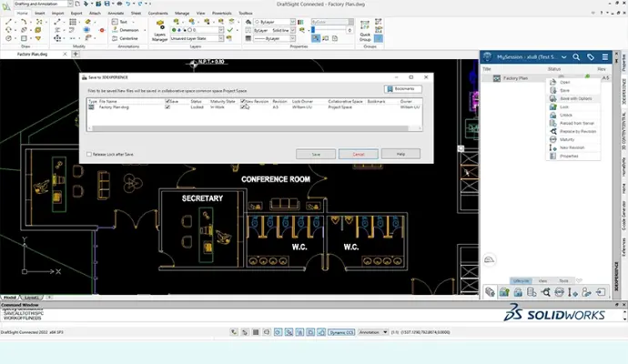
Task: Insert a Dimension annotation
Action: click(126, 30)
